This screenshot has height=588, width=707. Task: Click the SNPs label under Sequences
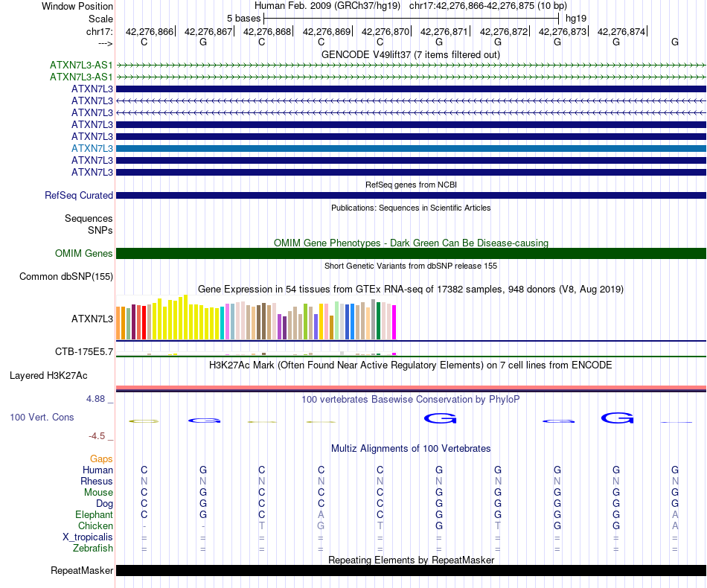point(100,230)
